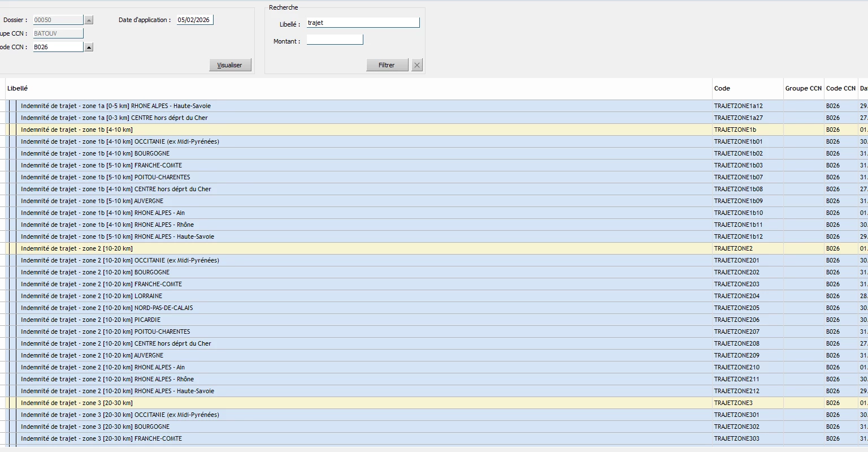Click the Filtrer button
Viewport: 868px width, 452px height.
[x=387, y=65]
